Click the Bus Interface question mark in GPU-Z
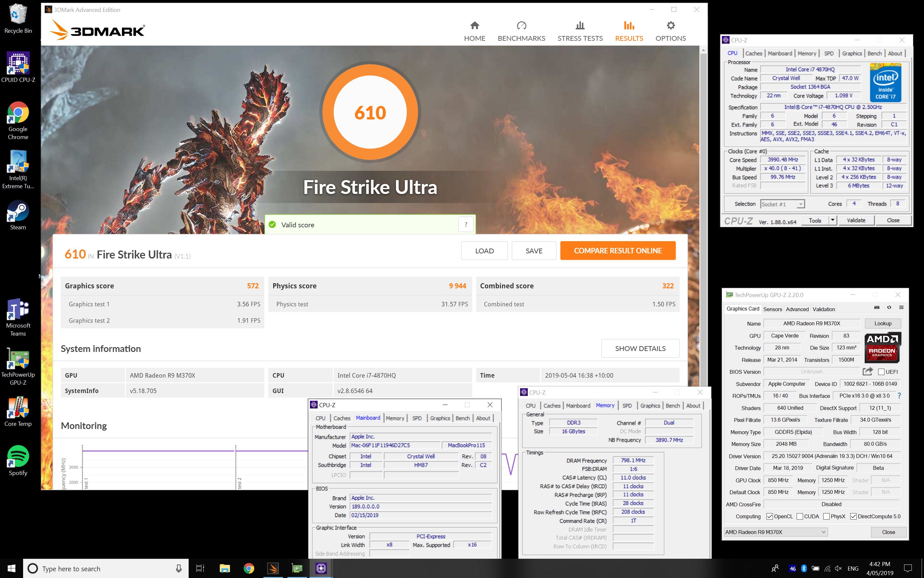The height and width of the screenshot is (578, 924). coord(899,396)
